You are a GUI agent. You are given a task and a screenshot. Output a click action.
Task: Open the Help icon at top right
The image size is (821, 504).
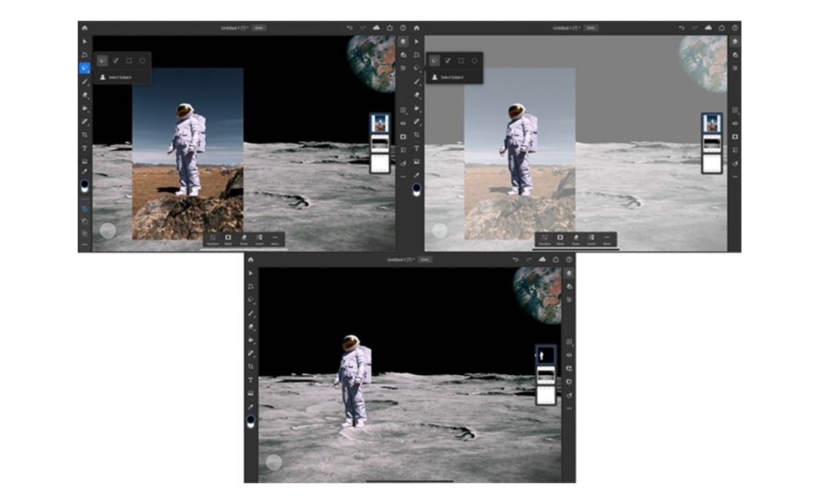click(402, 26)
